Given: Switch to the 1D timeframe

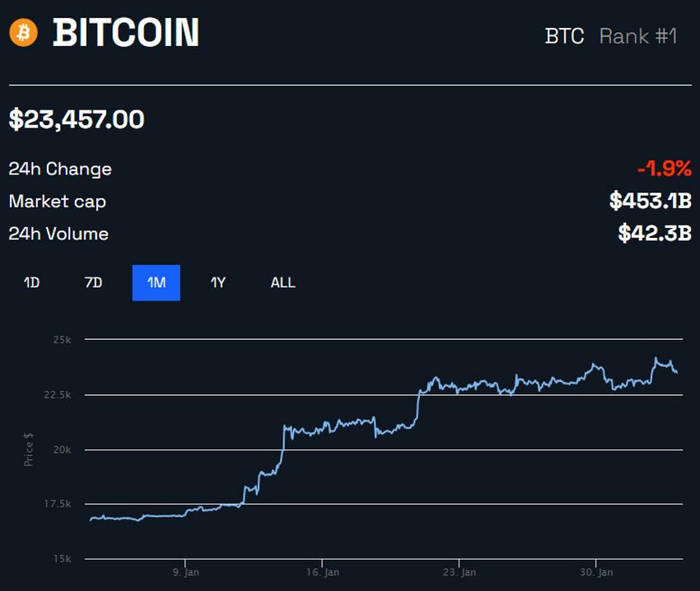Looking at the screenshot, I should [x=31, y=282].
